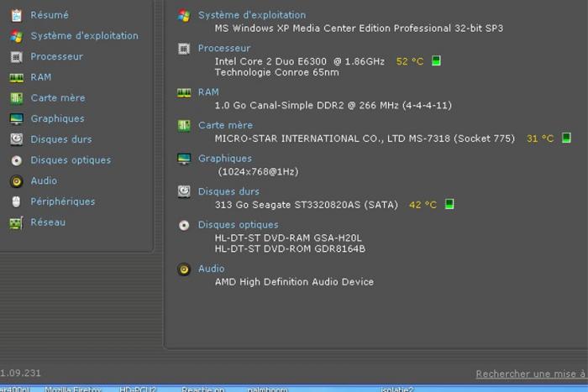
Task: Open the Résumé section in sidebar
Action: (x=50, y=15)
